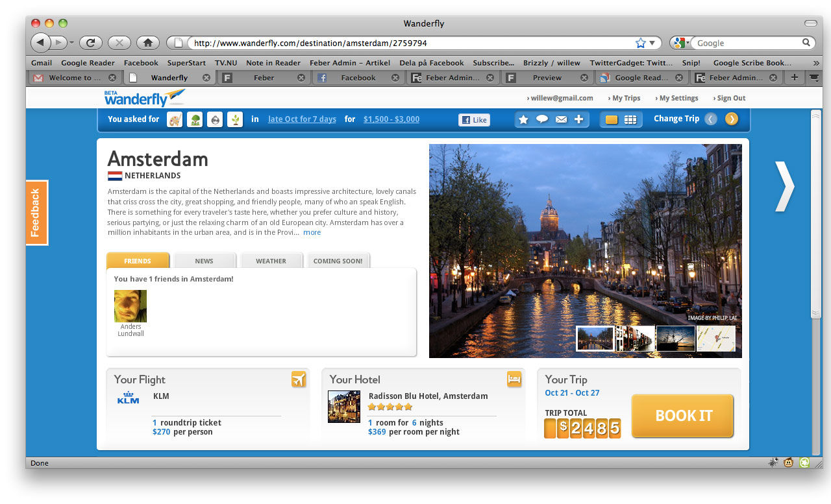Viewport: 831px width, 504px height.
Task: Open the News tab
Action: coord(204,261)
